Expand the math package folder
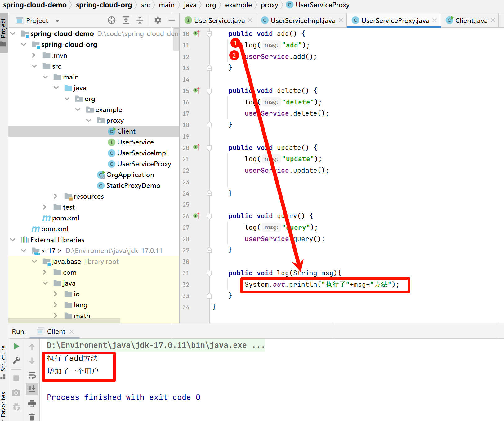Viewport: 504px width, 421px height. coord(56,316)
